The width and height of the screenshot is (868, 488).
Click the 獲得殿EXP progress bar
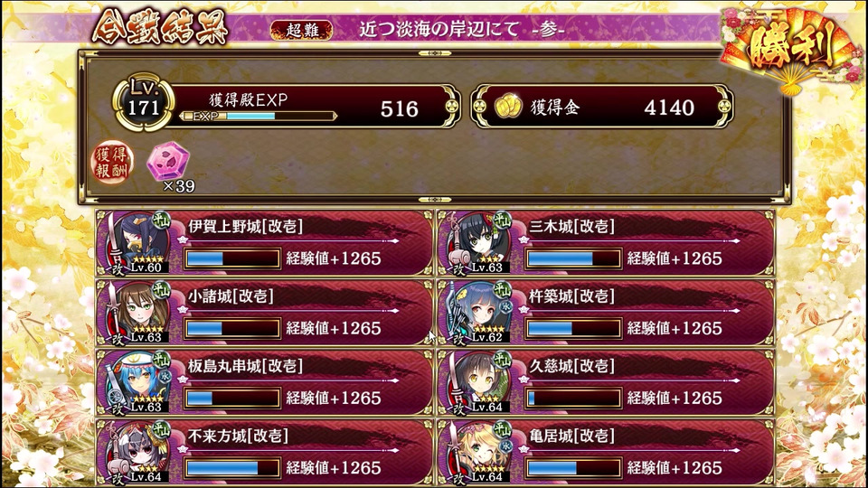click(x=259, y=117)
